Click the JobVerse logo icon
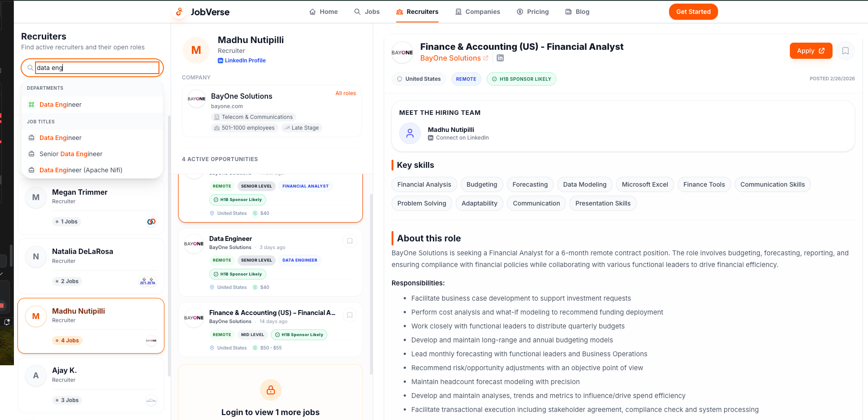This screenshot has height=420, width=868. [179, 12]
